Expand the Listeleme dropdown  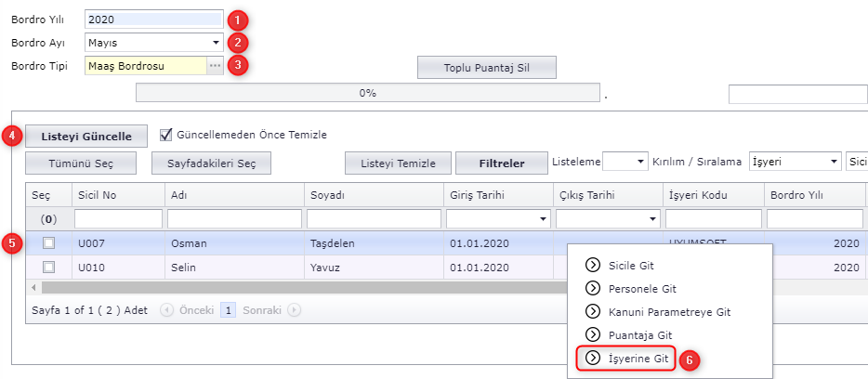[640, 163]
